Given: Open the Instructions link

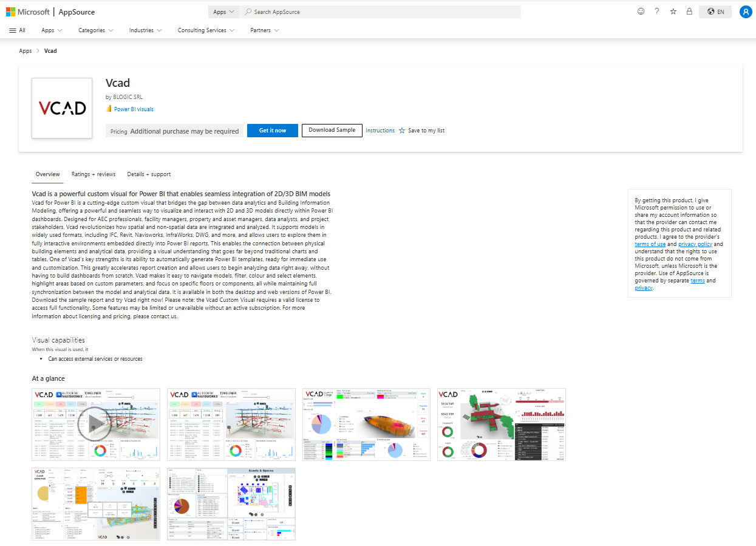Looking at the screenshot, I should point(380,131).
